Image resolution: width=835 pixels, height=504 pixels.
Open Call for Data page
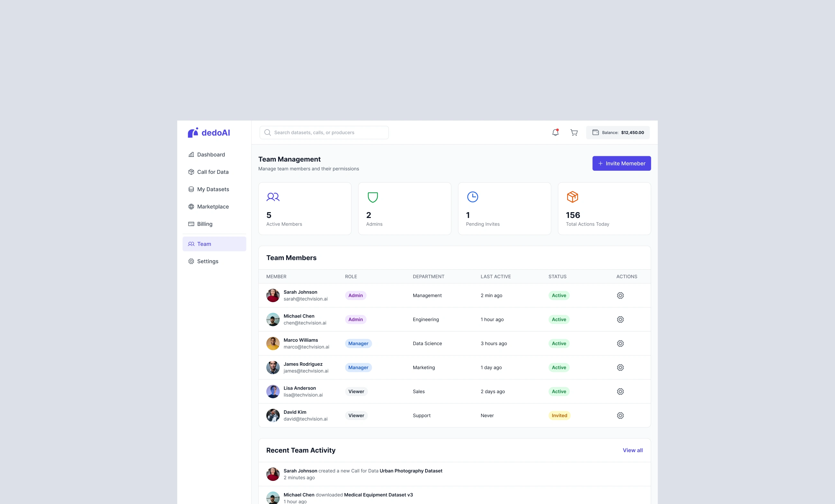[213, 172]
